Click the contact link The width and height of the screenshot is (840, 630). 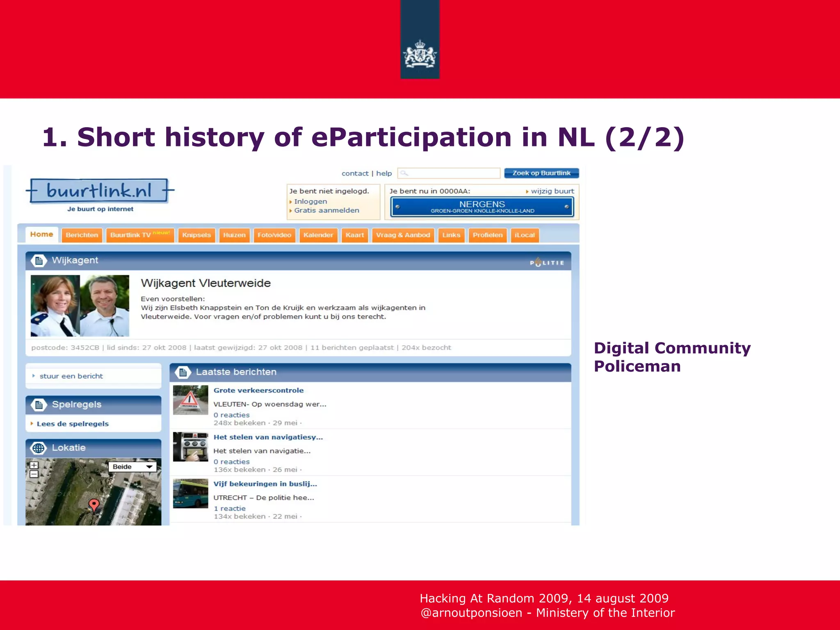(x=355, y=173)
